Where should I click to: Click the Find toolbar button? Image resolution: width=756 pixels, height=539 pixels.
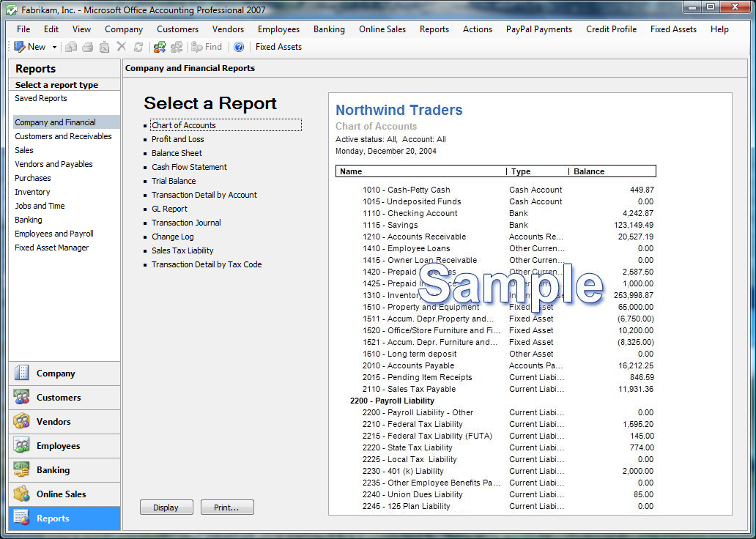tap(207, 47)
